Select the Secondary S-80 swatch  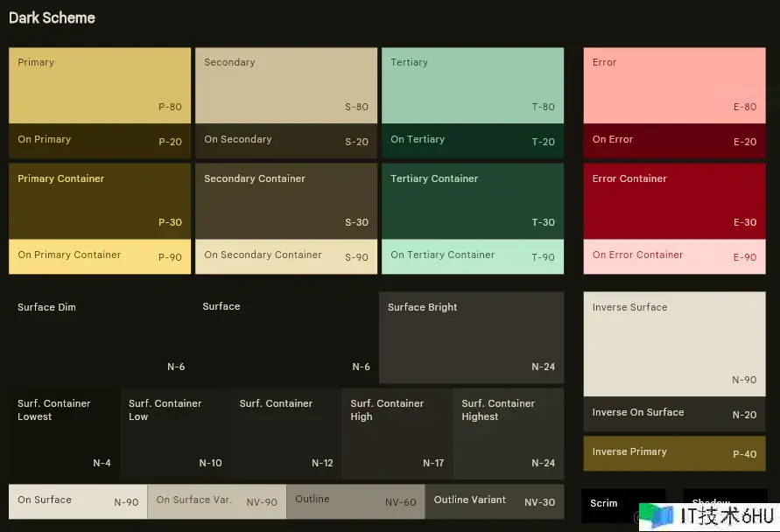(x=286, y=85)
